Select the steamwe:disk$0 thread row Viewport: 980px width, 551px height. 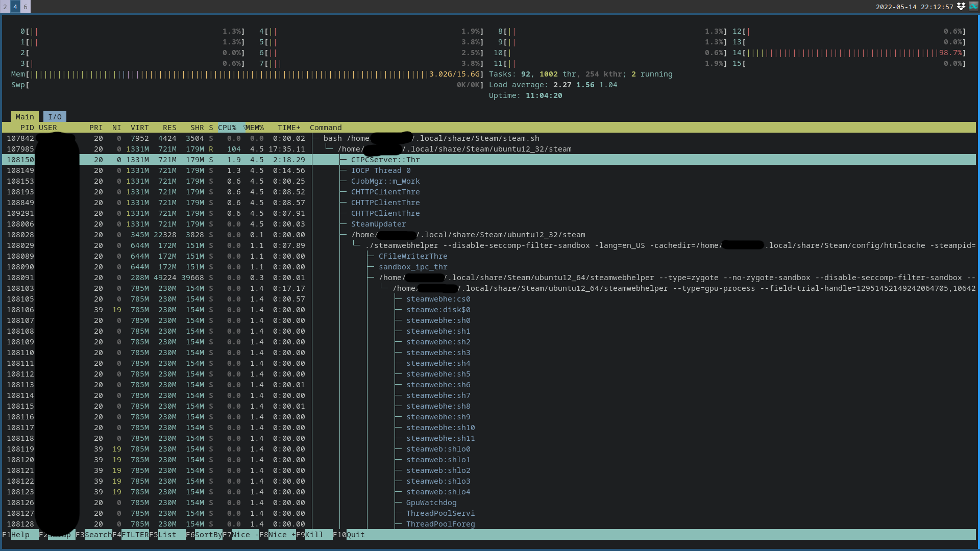click(x=489, y=310)
